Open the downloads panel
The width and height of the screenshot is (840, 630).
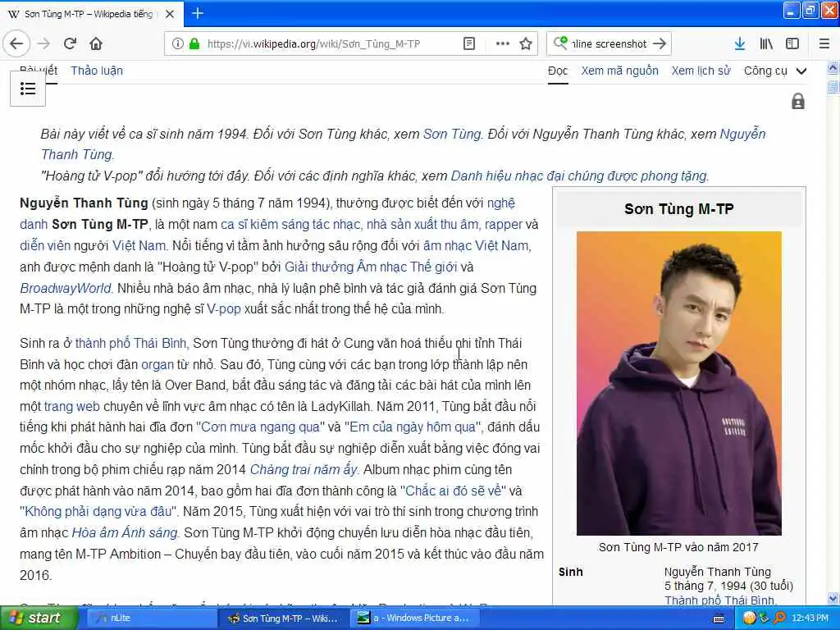tap(740, 43)
